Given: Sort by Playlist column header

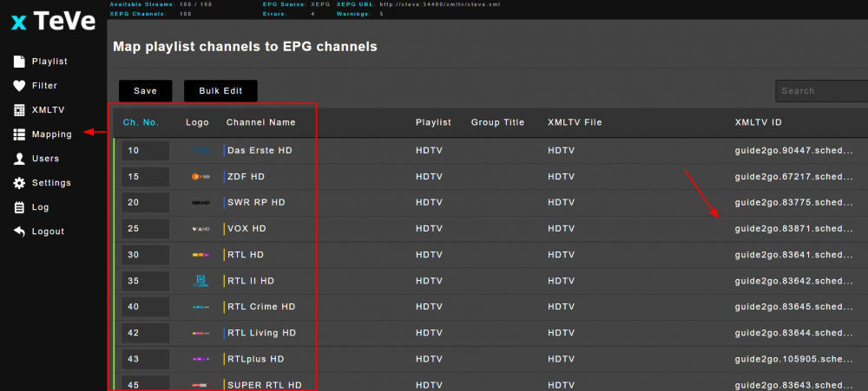Looking at the screenshot, I should pyautogui.click(x=433, y=122).
